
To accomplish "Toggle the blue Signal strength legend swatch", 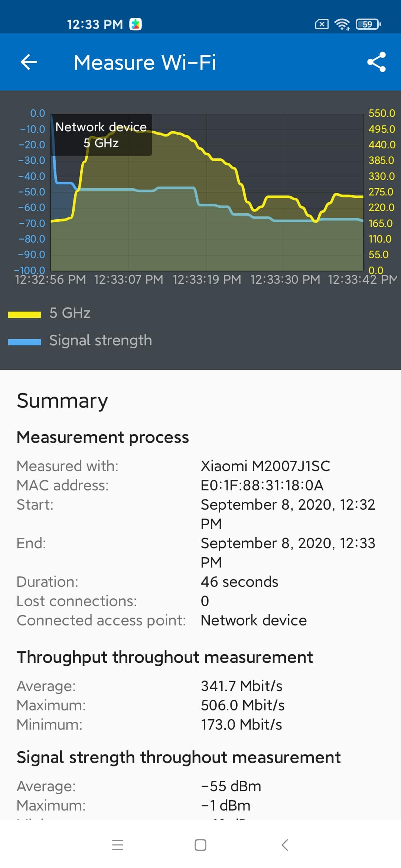I will pyautogui.click(x=25, y=342).
